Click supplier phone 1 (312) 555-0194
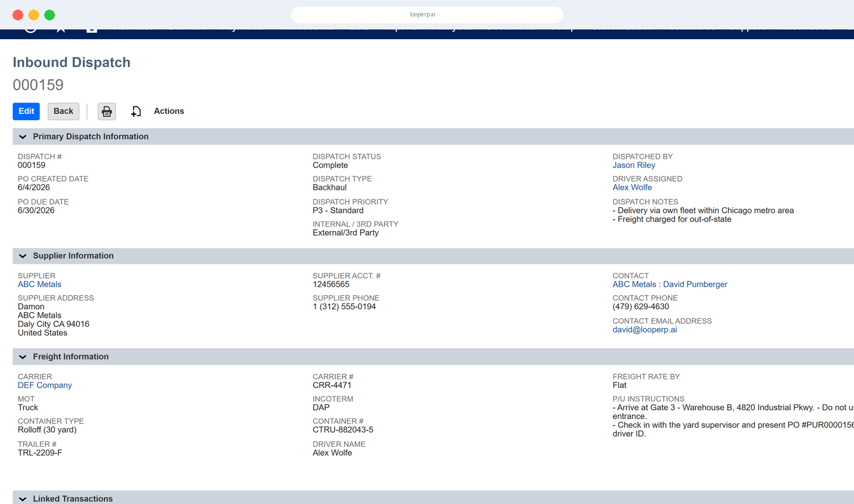Viewport: 854px width, 504px height. 344,306
